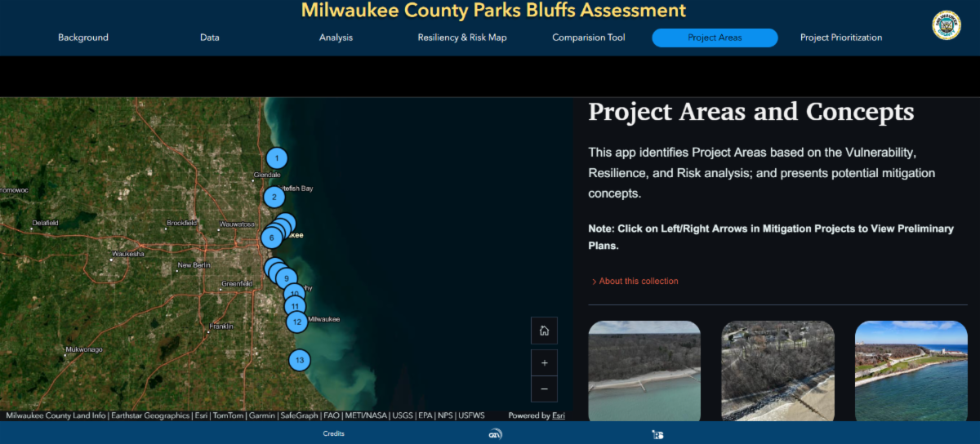Click map marker number 11
The width and height of the screenshot is (980, 444).
(x=295, y=307)
